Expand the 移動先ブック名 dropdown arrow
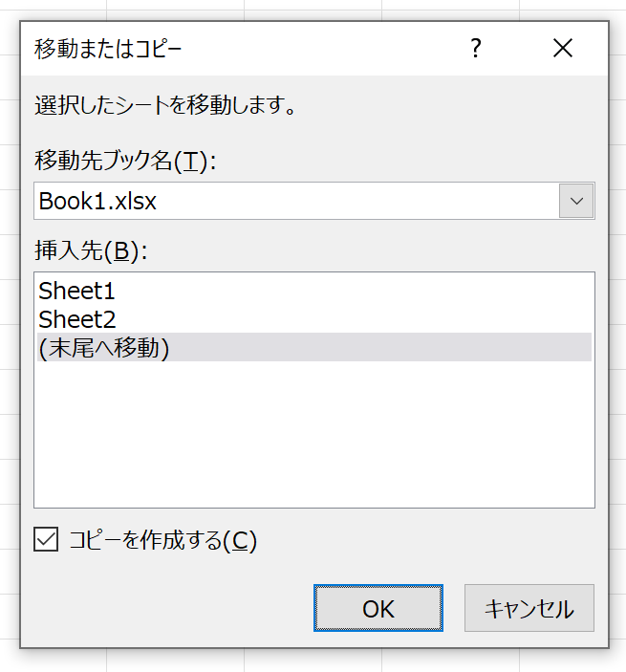This screenshot has height=672, width=626. 576,202
